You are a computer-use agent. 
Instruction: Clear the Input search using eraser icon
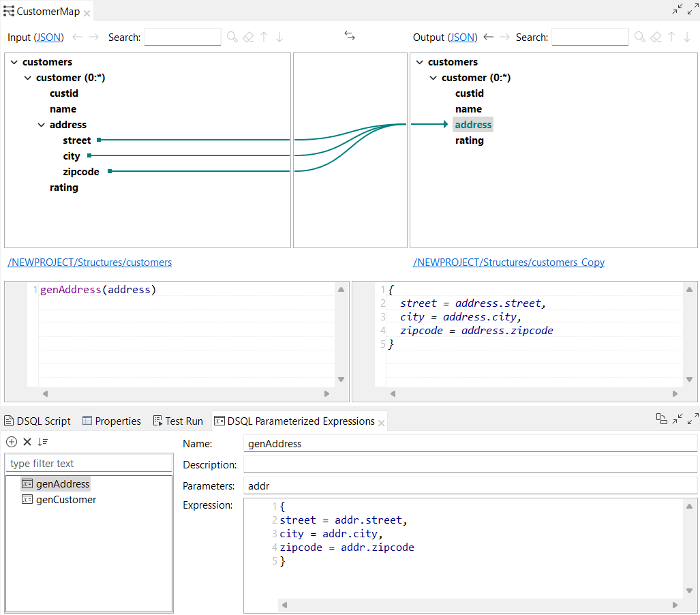pyautogui.click(x=248, y=37)
